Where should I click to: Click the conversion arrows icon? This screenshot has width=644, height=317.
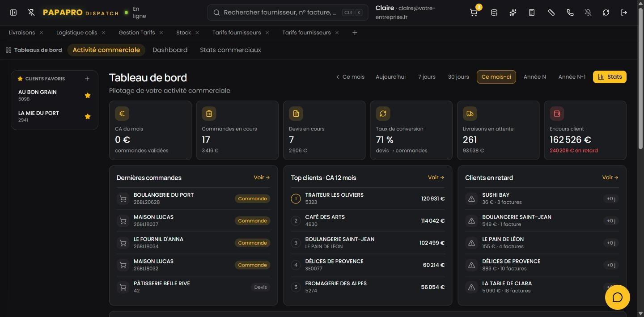(383, 114)
